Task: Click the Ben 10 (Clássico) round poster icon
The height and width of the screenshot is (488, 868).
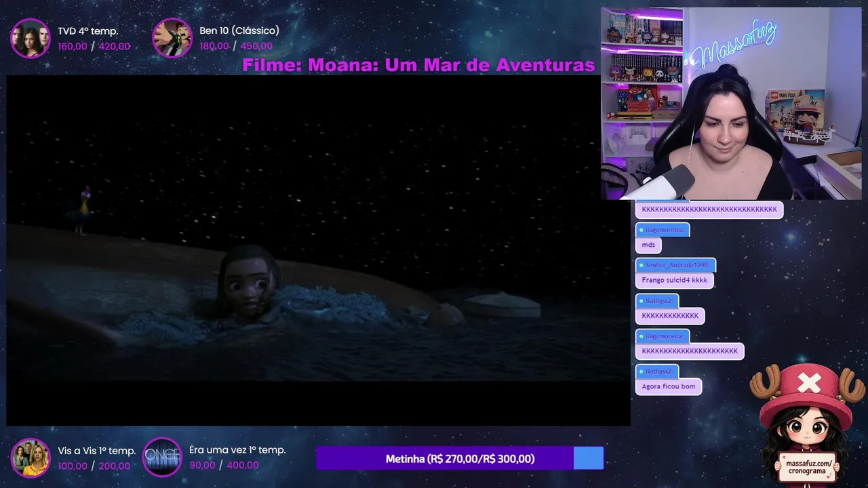Action: (172, 38)
